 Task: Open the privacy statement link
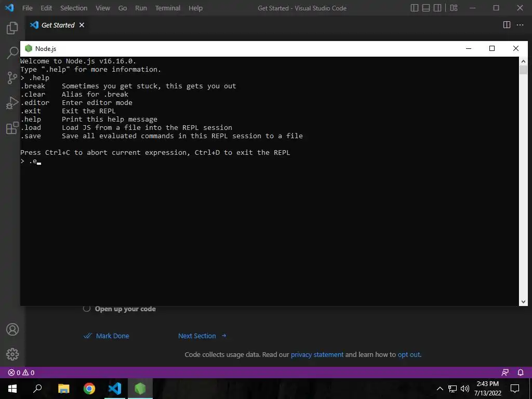tap(317, 354)
